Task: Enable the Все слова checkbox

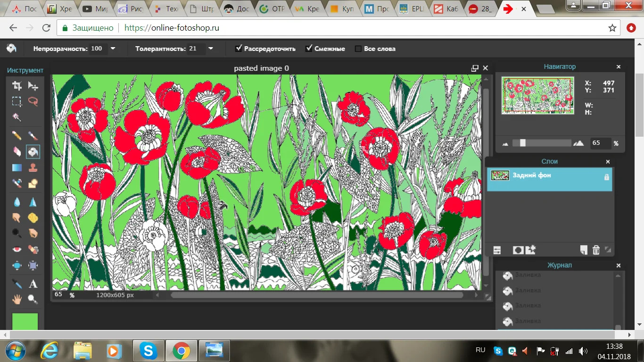Action: [x=358, y=49]
